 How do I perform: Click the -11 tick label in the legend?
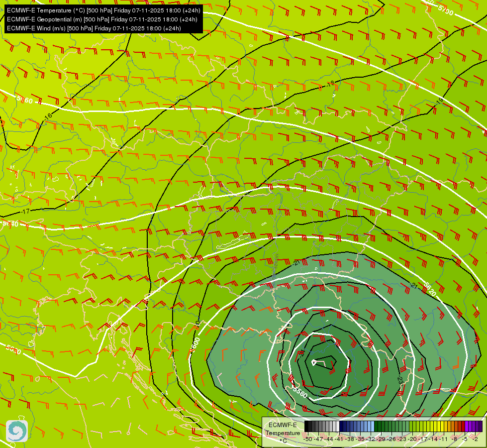pyautogui.click(x=444, y=439)
